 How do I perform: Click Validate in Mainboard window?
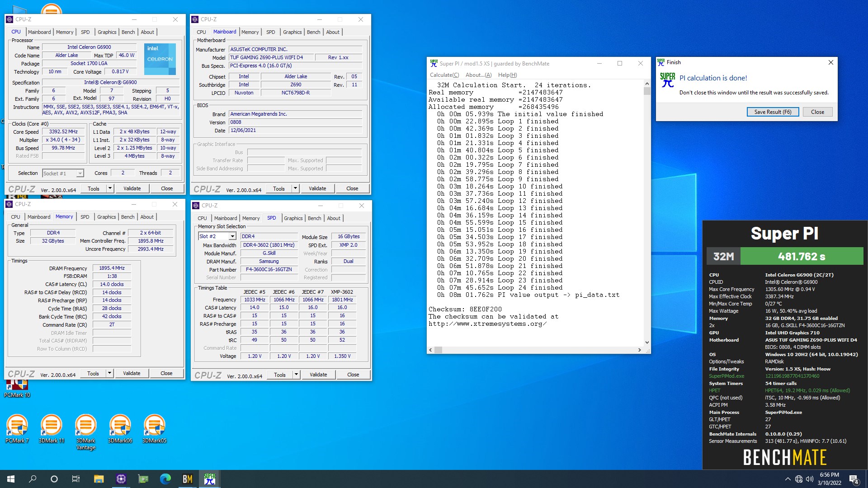[x=317, y=188]
